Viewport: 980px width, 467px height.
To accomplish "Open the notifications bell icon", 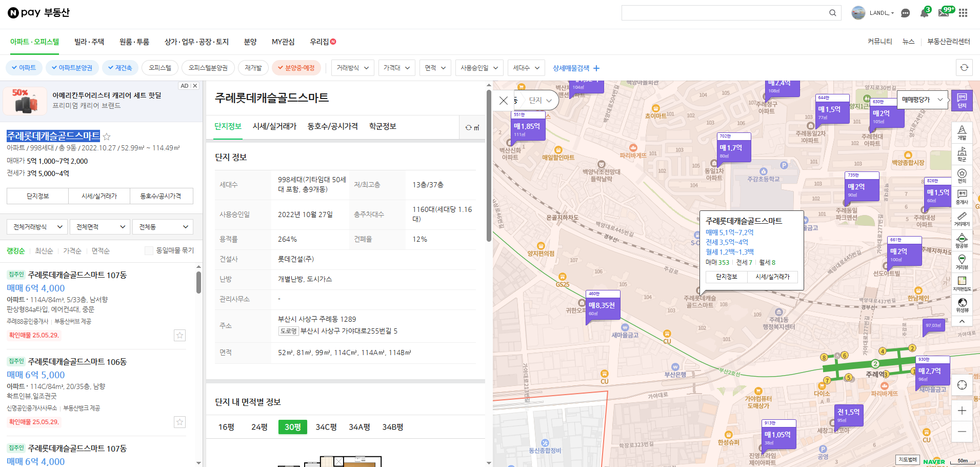I will (x=924, y=13).
